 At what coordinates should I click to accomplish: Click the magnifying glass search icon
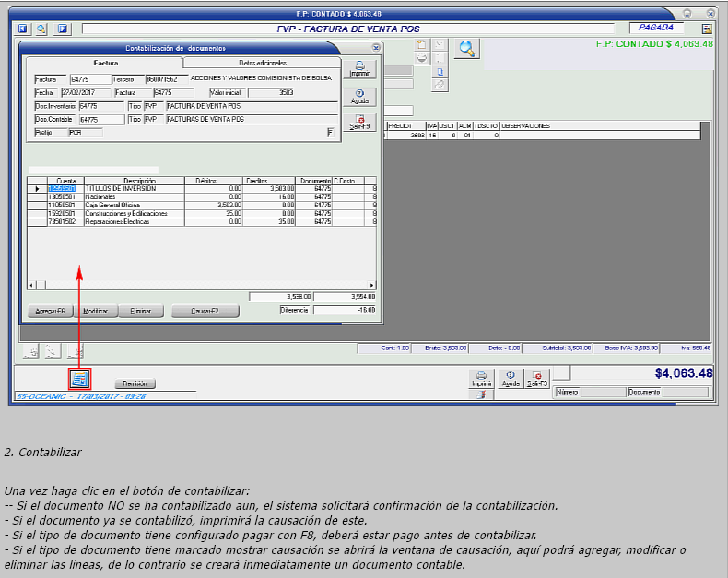click(x=466, y=49)
